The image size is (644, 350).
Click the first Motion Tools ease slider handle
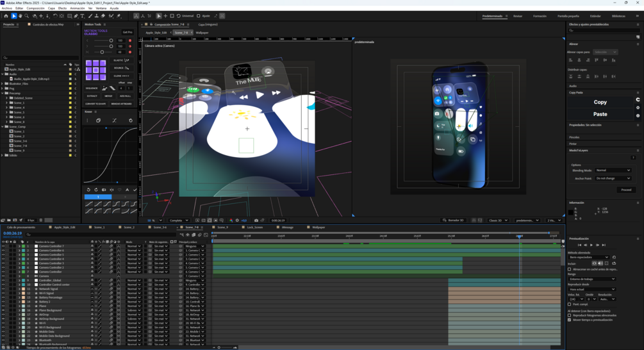111,40
